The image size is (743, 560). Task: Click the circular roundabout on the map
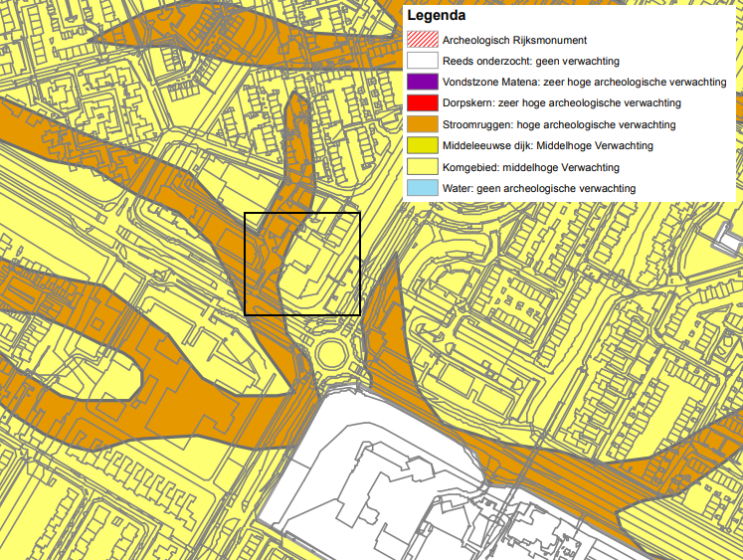(332, 354)
